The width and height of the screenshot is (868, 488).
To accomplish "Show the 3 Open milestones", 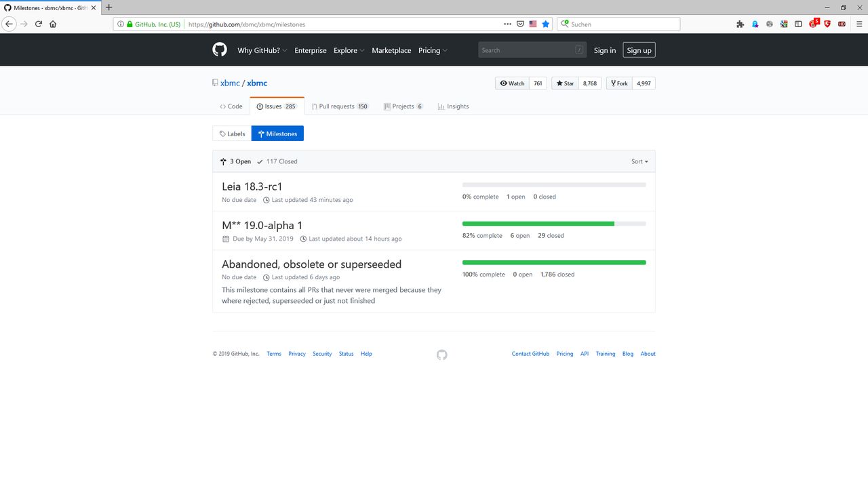I will (x=235, y=161).
